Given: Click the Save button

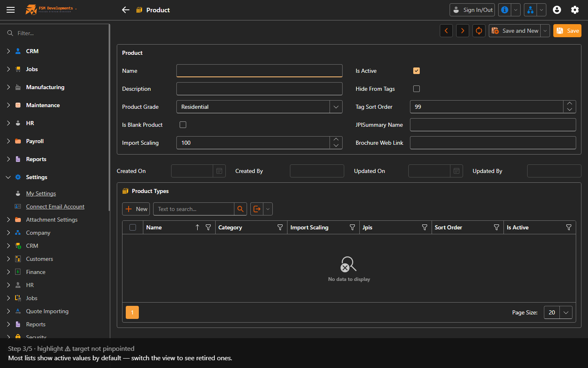Looking at the screenshot, I should click(x=567, y=31).
